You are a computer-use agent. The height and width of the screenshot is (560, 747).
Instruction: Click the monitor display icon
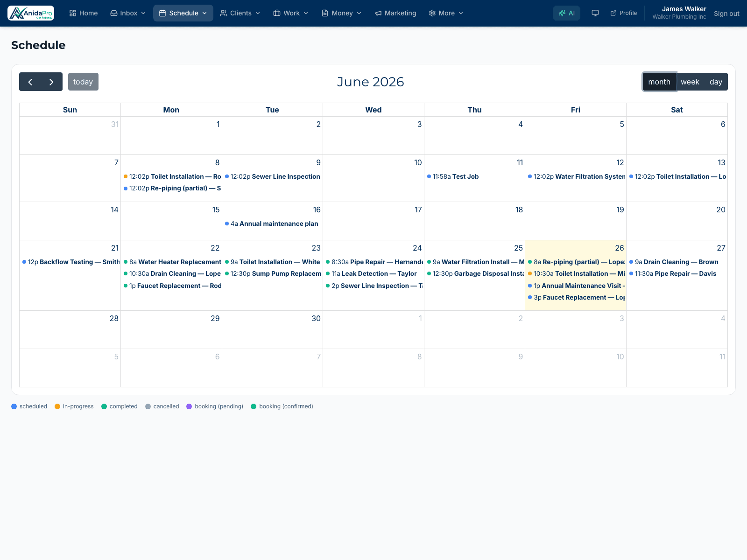click(x=595, y=13)
